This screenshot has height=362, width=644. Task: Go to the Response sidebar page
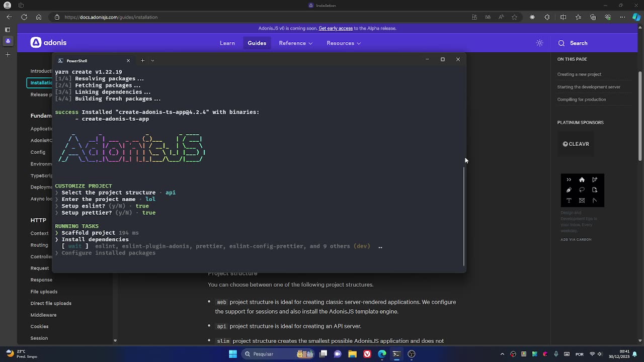click(41, 280)
